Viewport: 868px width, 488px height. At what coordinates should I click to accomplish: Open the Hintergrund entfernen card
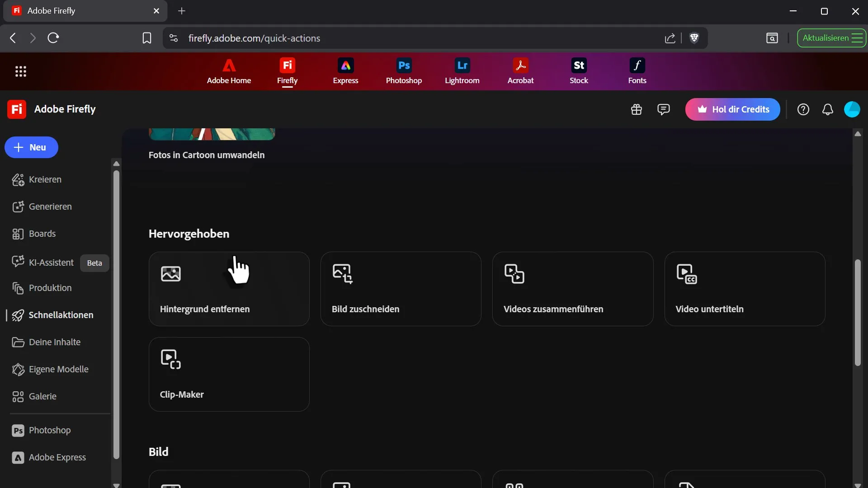229,289
